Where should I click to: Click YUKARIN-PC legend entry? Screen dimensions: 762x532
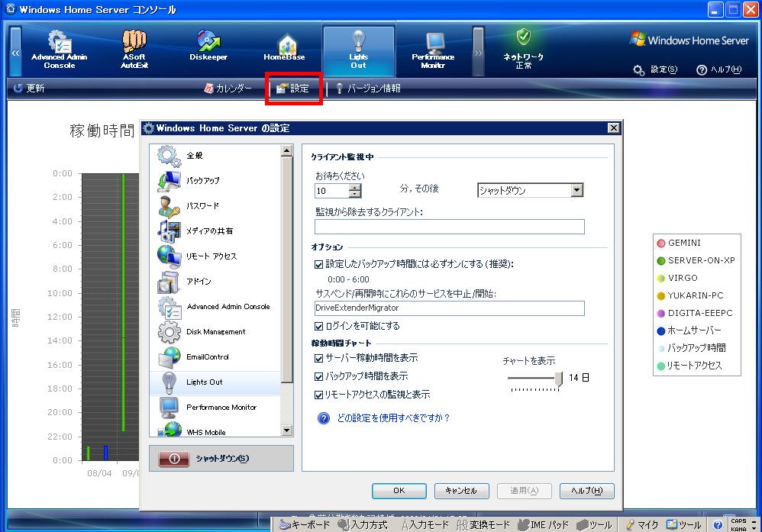(690, 295)
